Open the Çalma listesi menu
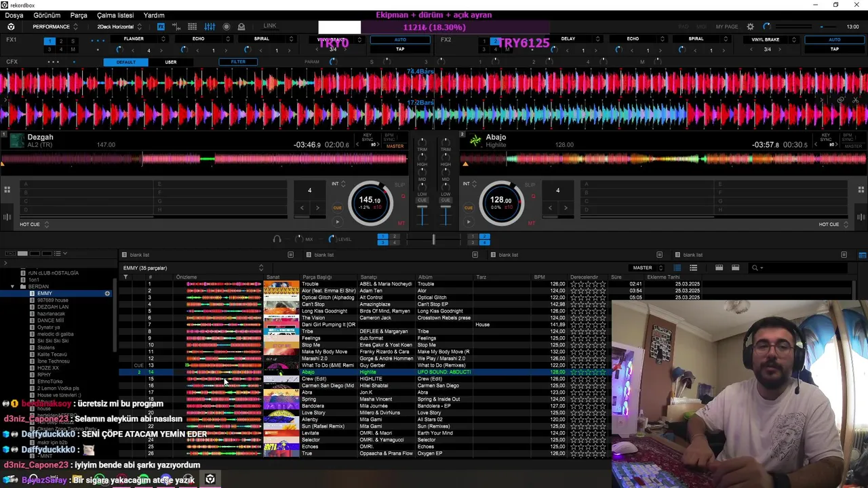 pyautogui.click(x=115, y=15)
